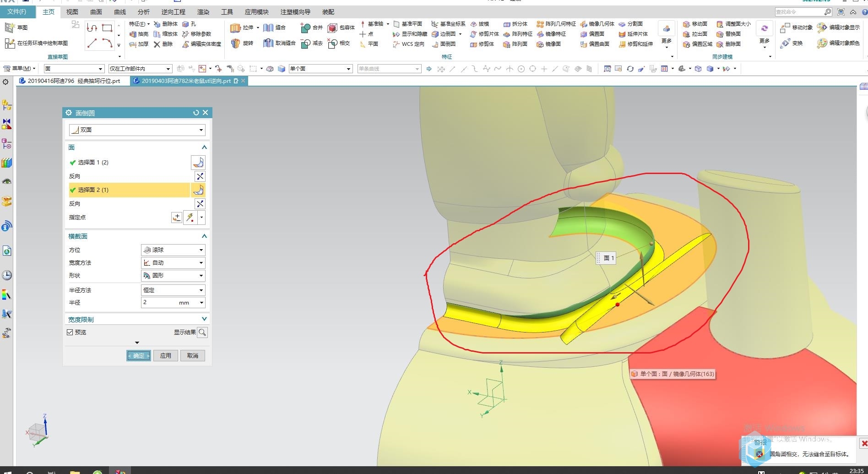The height and width of the screenshot is (474, 868).
Task: Expand the dialog's more-options arrow below 预览
Action: coord(137,343)
